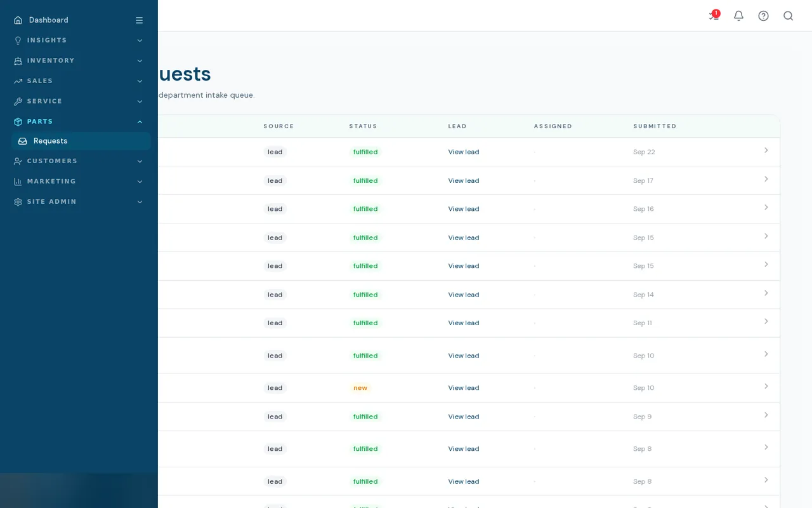Click the Parts box icon

coord(18,122)
